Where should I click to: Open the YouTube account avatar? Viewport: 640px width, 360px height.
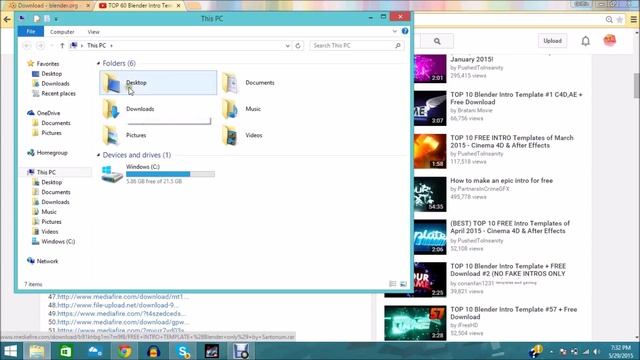pos(609,40)
